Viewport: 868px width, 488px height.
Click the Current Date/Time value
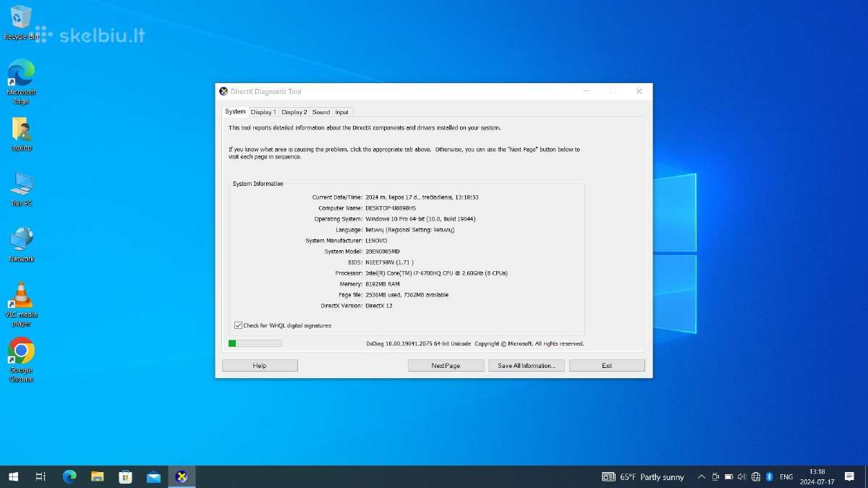[x=422, y=197]
